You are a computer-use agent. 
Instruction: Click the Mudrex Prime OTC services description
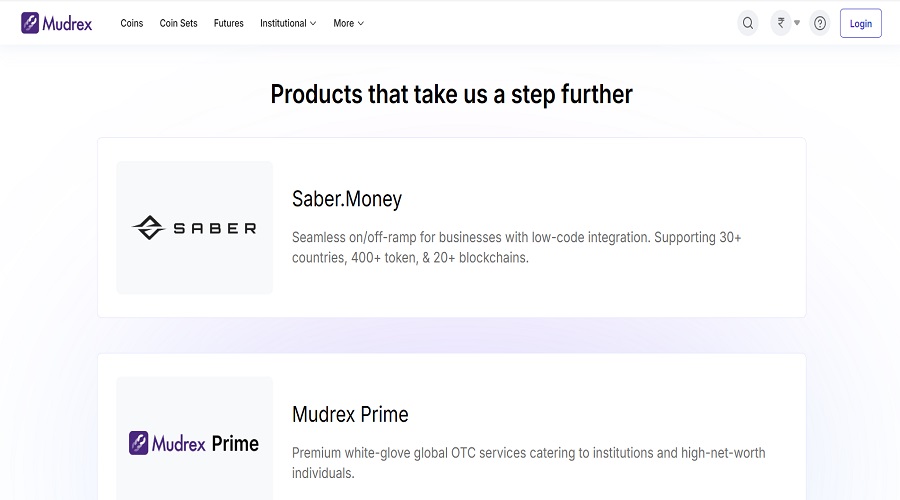click(528, 462)
